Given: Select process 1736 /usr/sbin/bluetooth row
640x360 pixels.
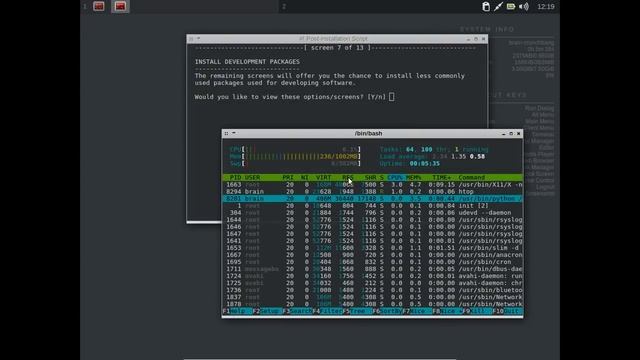Looking at the screenshot, I should pos(373,290).
